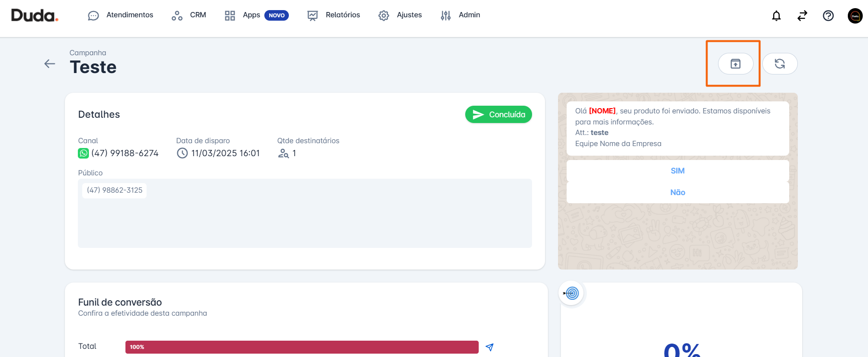Click the archive campaign icon button

[735, 63]
